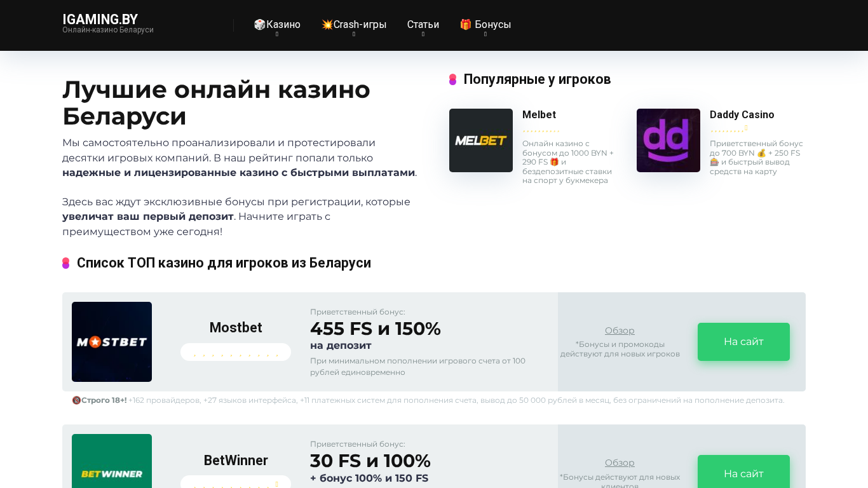Click the Mostbet logo image
Image resolution: width=868 pixels, height=488 pixels.
[x=112, y=342]
